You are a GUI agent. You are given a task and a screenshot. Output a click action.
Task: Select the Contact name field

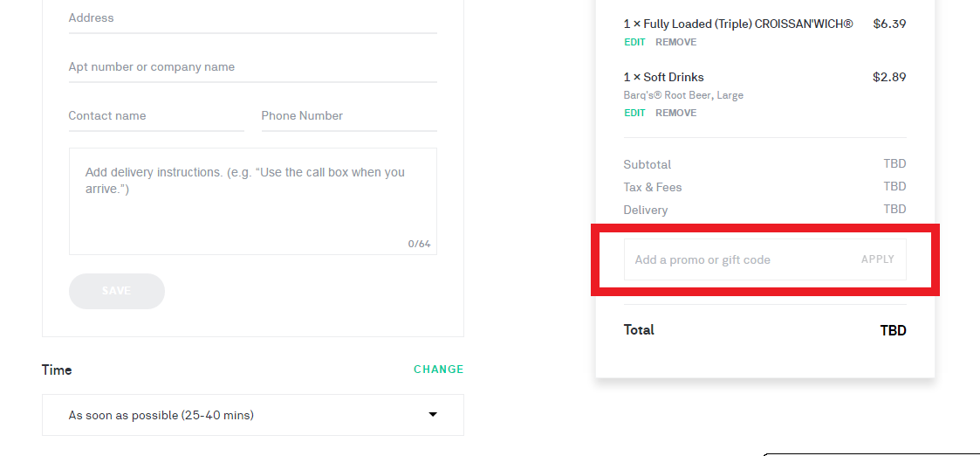[156, 115]
